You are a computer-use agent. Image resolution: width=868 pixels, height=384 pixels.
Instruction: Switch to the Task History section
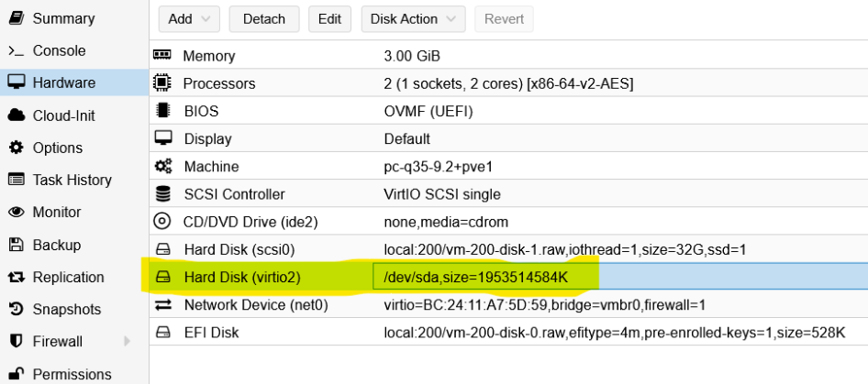click(x=72, y=181)
